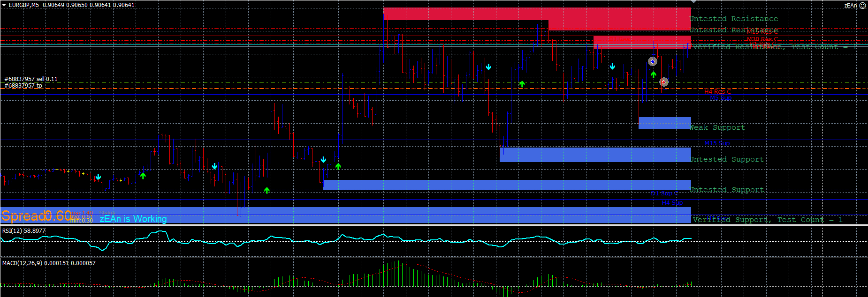Click the orange Spread 0.60 readout
868x297 pixels.
[36, 216]
